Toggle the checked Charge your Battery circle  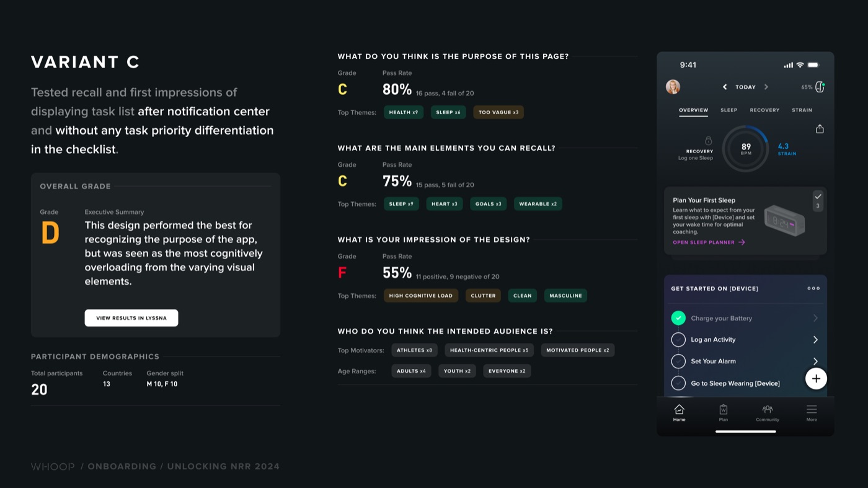pyautogui.click(x=678, y=318)
